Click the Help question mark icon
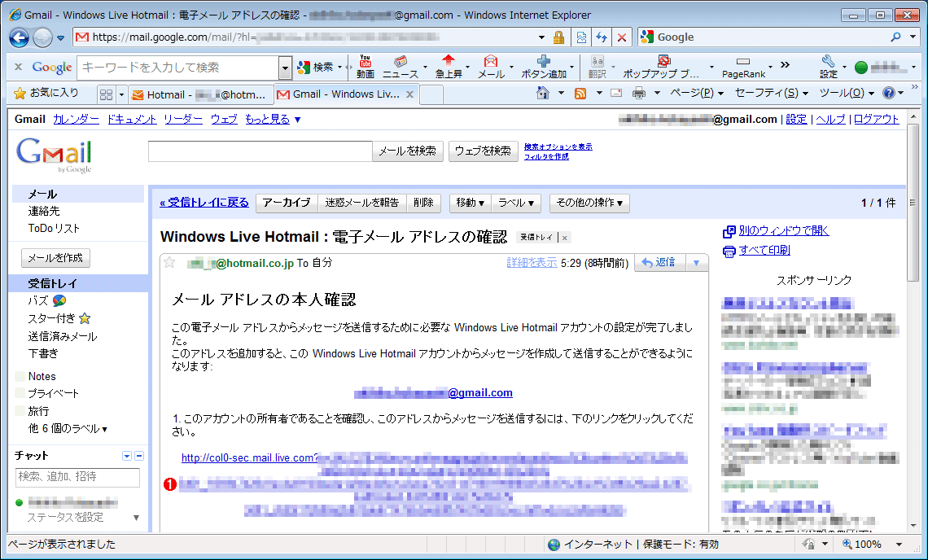 888,93
